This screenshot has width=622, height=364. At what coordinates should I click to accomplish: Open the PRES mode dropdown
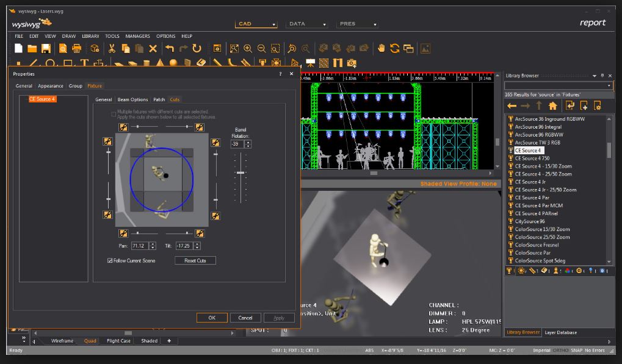(375, 24)
